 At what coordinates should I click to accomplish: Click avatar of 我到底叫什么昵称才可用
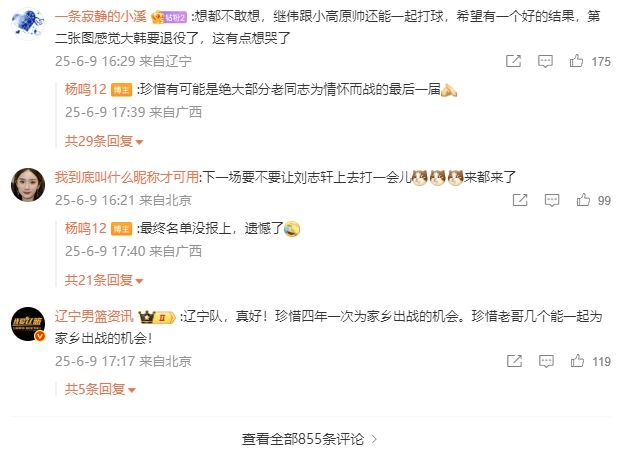[x=28, y=185]
